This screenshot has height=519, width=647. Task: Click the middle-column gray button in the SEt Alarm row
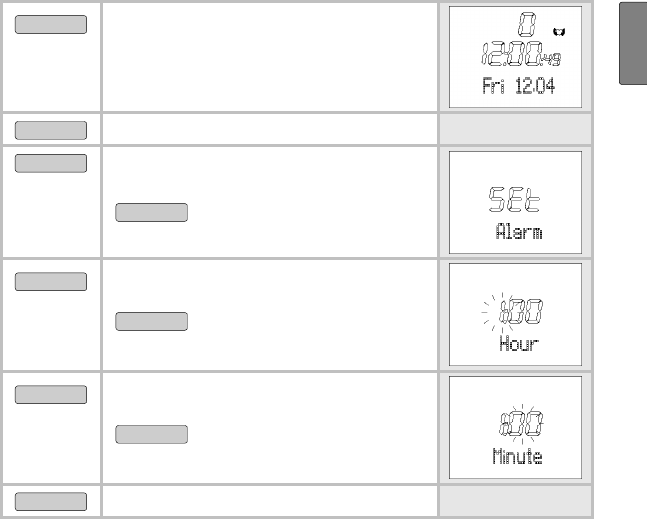click(x=151, y=212)
